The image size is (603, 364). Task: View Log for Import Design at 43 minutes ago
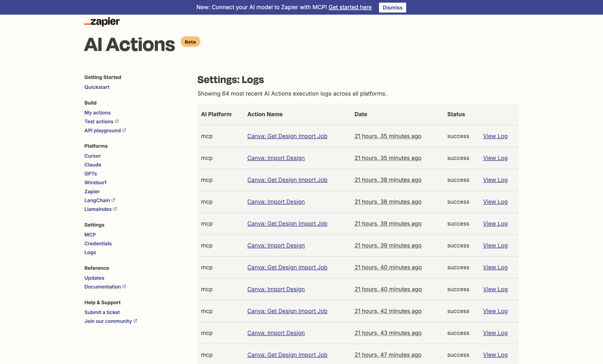(x=495, y=333)
